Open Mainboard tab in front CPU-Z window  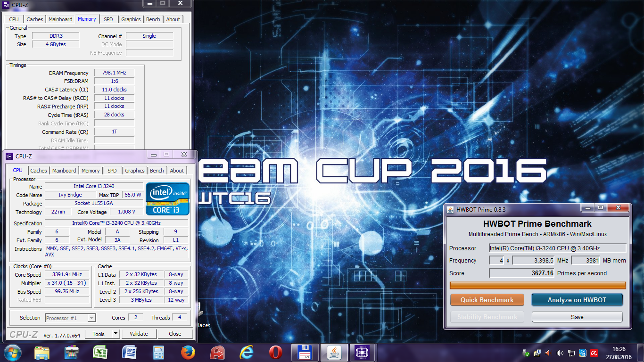pyautogui.click(x=64, y=171)
